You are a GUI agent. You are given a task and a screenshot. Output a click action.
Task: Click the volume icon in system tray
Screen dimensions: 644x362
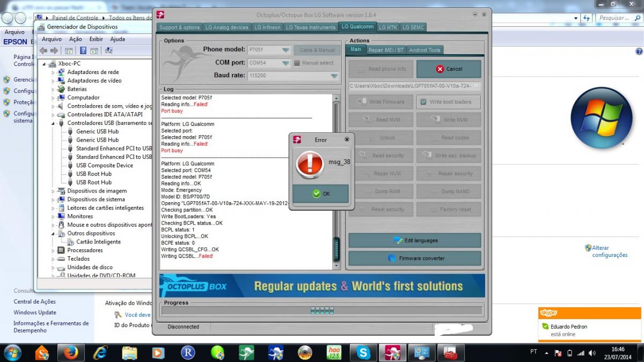coord(592,353)
